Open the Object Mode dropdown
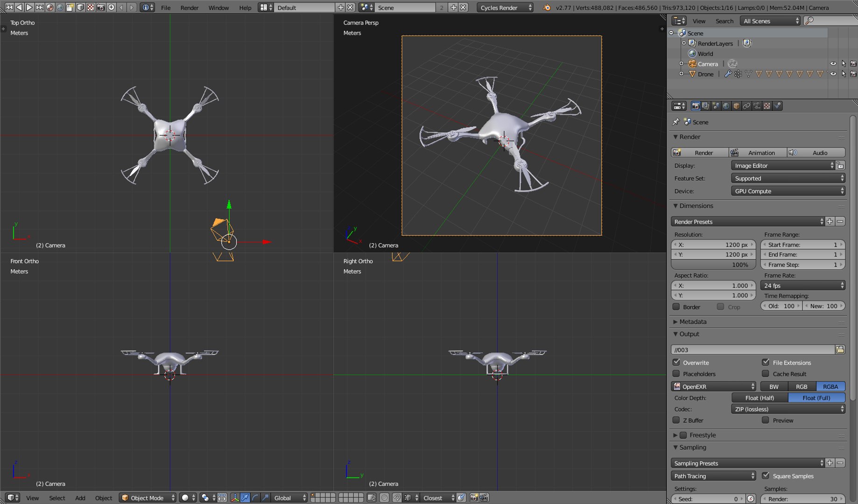 148,498
